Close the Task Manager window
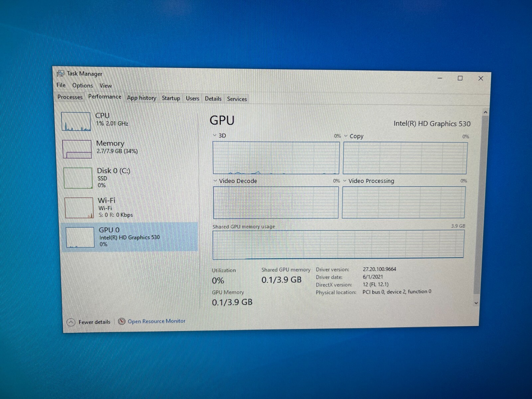This screenshot has width=532, height=399. (481, 78)
